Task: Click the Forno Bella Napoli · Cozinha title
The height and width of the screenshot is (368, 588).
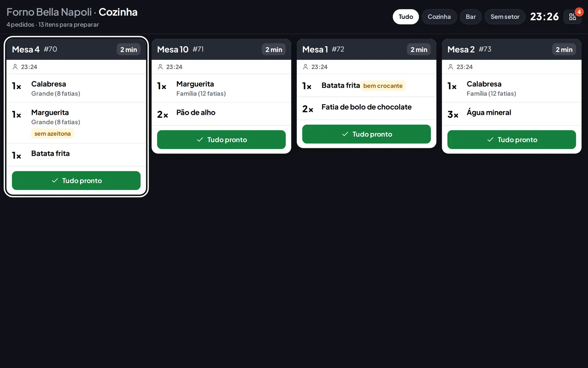Action: click(x=72, y=12)
